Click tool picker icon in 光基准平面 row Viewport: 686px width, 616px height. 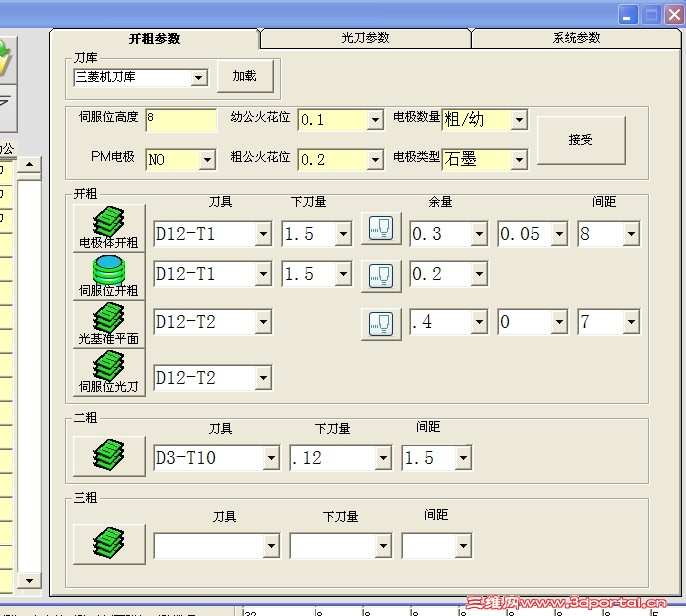click(381, 324)
